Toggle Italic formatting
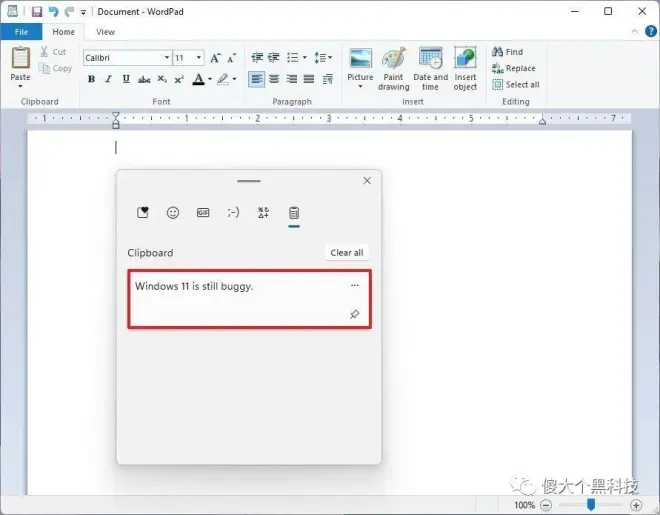Viewport: 660px width, 515px height. point(109,79)
